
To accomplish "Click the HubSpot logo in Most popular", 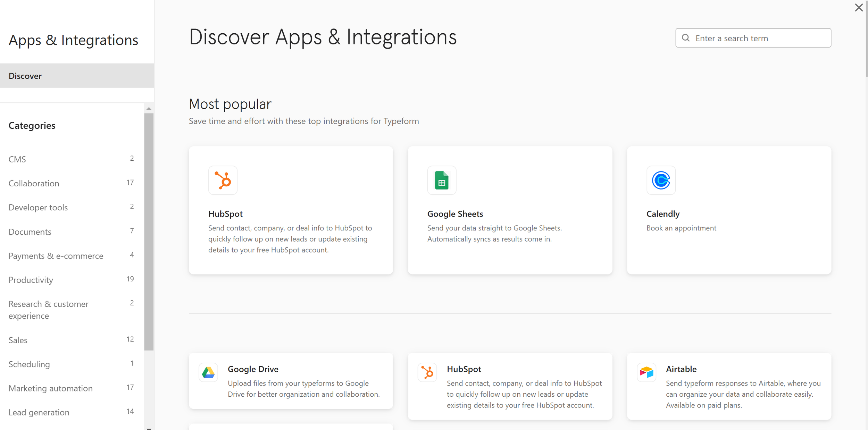I will [223, 180].
